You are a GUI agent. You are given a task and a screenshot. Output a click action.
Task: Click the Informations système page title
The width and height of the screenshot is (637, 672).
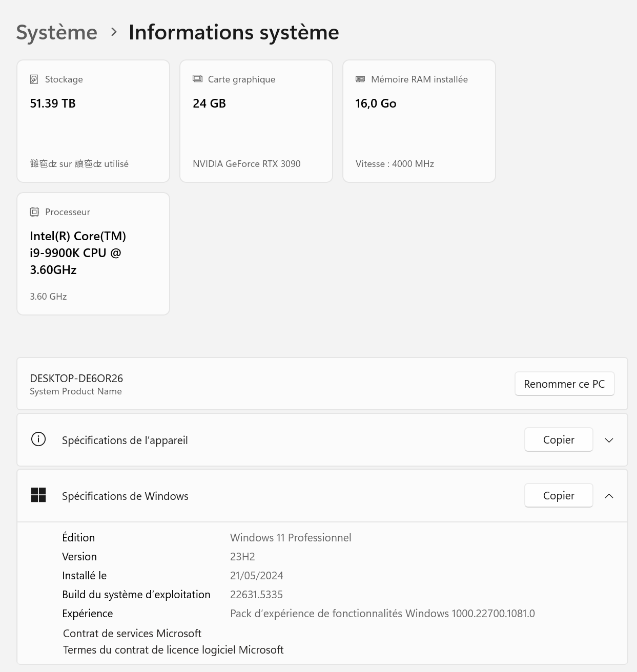coord(234,32)
